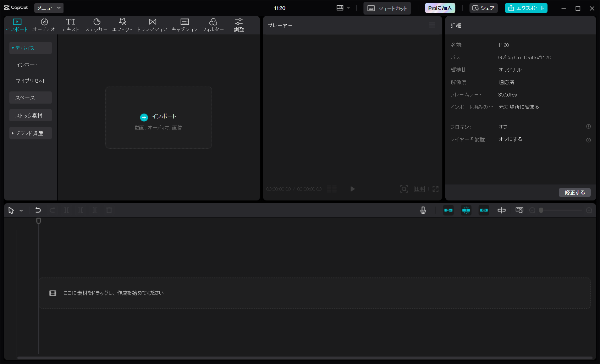600x364 pixels.
Task: Open the 調整 (Adjustment) panel
Action: 238,25
